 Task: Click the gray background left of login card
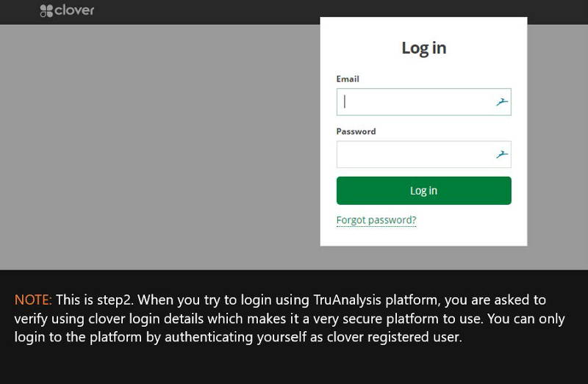point(157,146)
